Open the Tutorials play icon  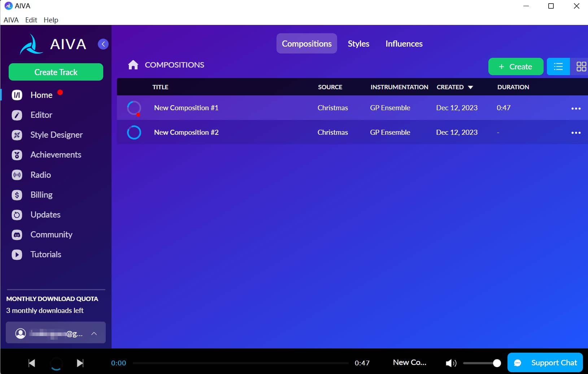(x=17, y=255)
